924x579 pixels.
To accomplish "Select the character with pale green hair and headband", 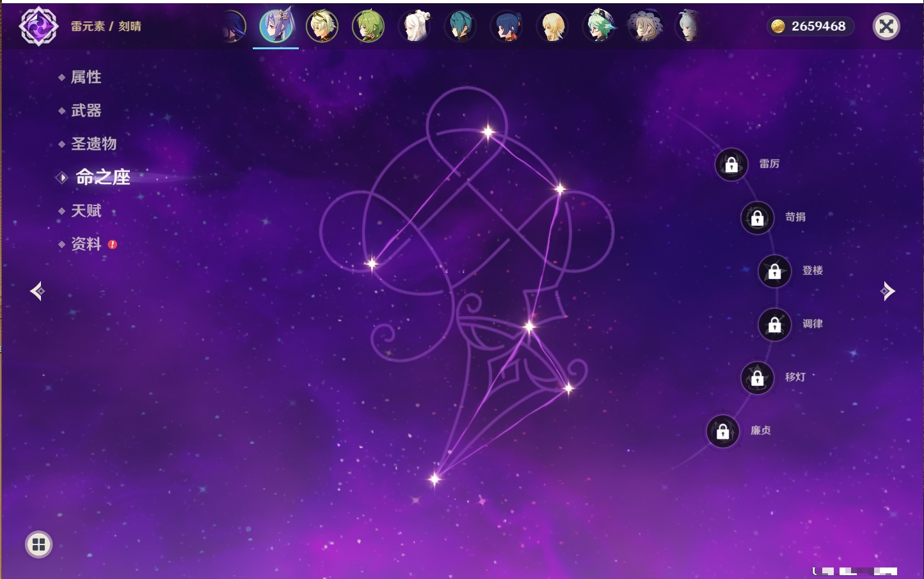I will click(322, 26).
